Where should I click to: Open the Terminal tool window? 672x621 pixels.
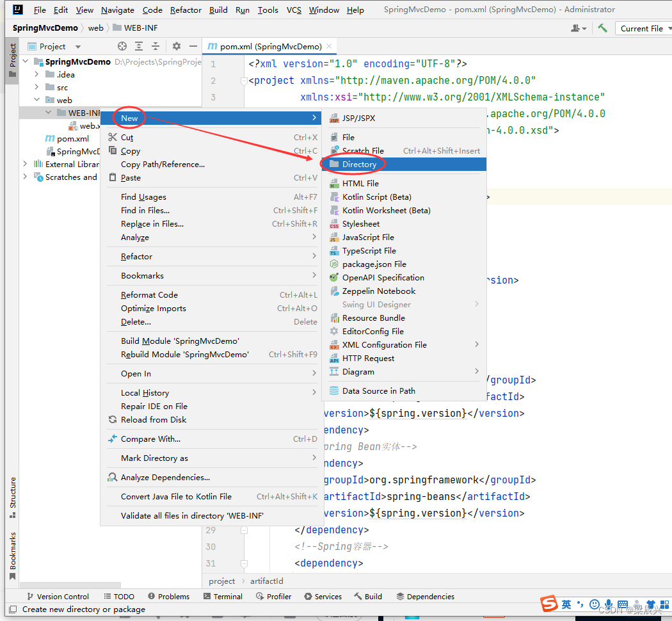pos(223,596)
